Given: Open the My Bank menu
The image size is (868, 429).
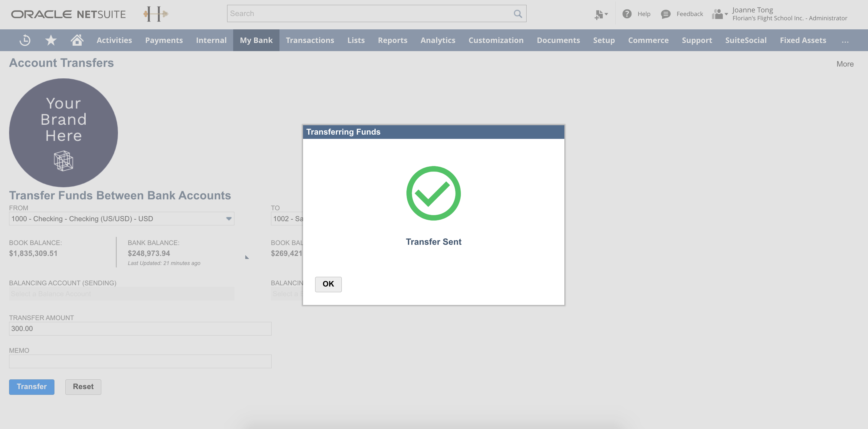Looking at the screenshot, I should pyautogui.click(x=256, y=40).
